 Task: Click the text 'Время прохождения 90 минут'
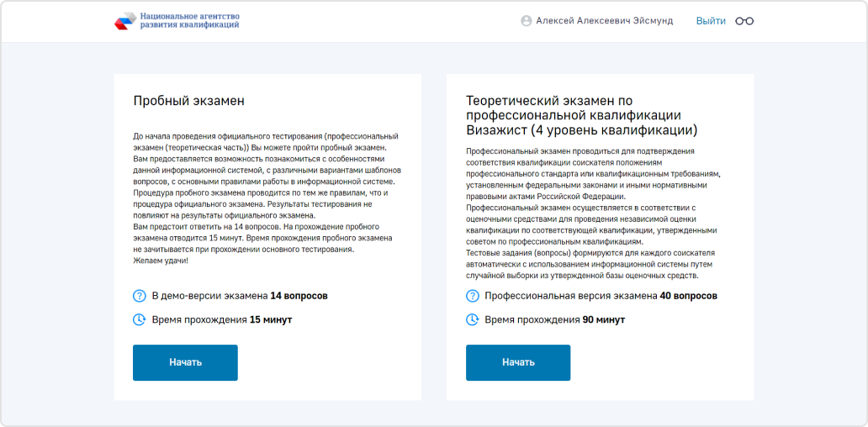coord(554,319)
